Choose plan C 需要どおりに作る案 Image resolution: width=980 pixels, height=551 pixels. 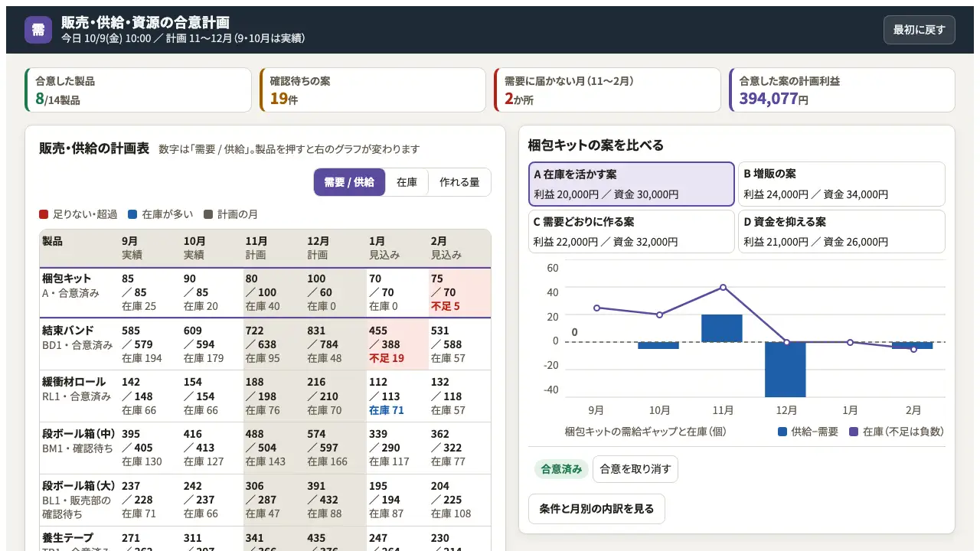(632, 231)
